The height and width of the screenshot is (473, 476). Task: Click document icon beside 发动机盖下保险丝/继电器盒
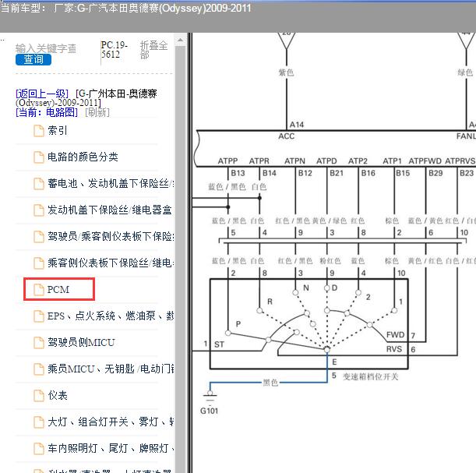point(39,210)
